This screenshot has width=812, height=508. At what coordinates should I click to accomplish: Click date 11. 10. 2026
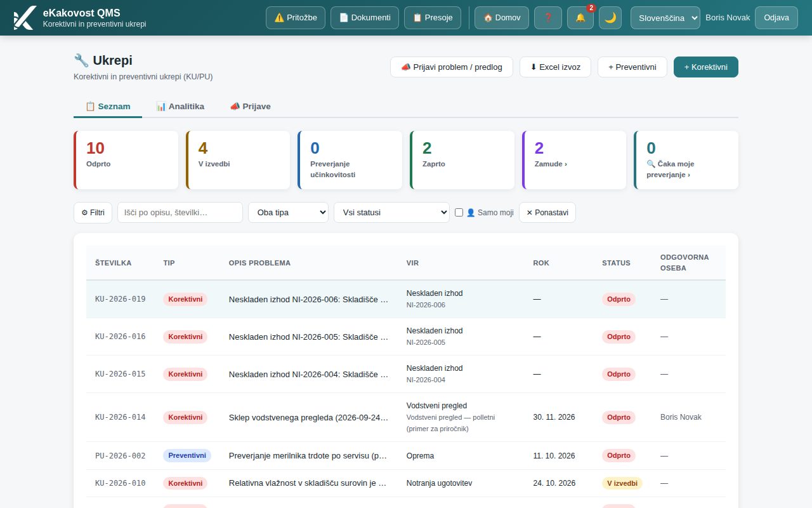coord(554,456)
